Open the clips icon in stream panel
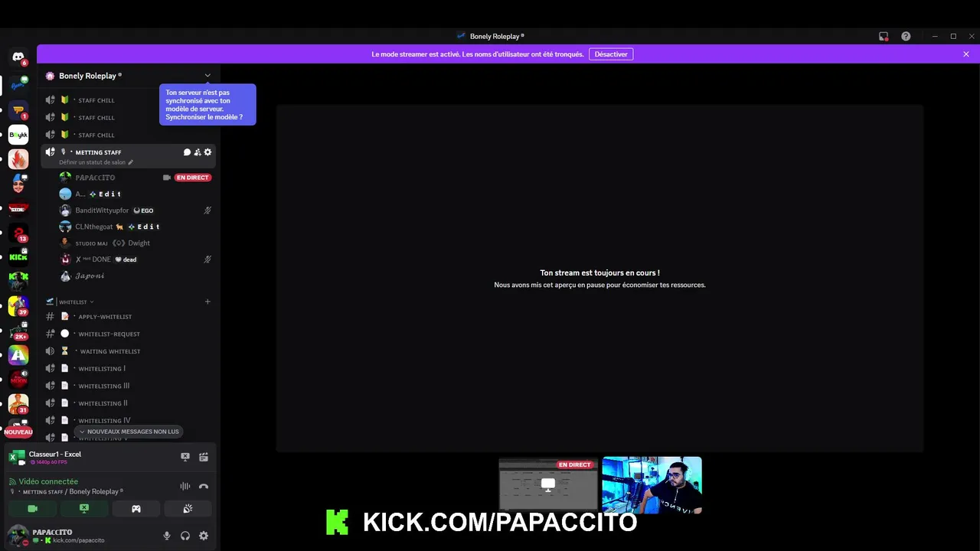980x551 pixels. click(x=204, y=457)
